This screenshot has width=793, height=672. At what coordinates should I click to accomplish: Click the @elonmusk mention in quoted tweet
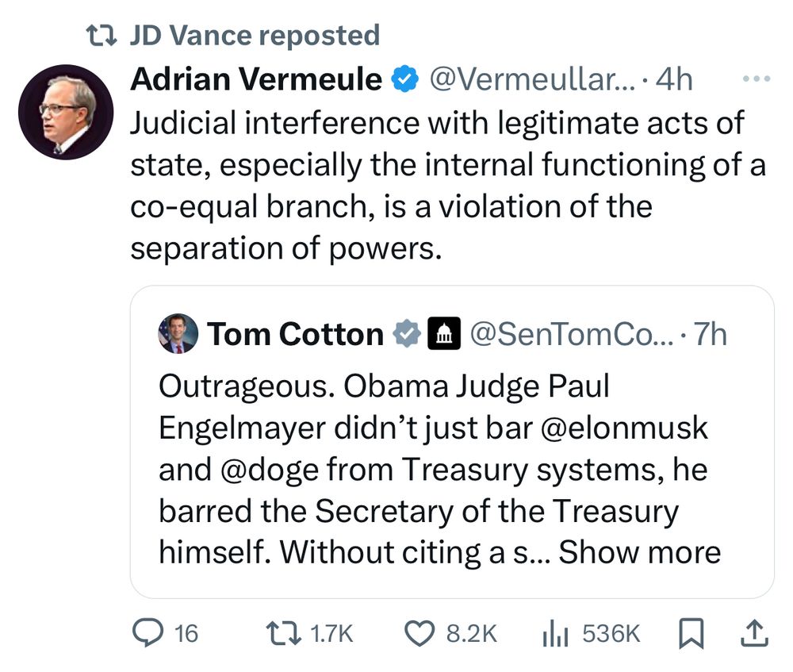click(x=624, y=428)
